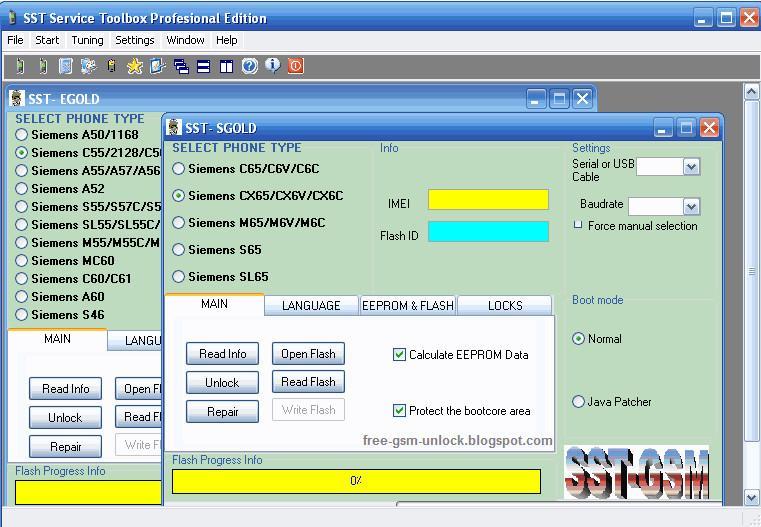The width and height of the screenshot is (761, 527).
Task: Toggle Calculate EEPROM Data checkbox
Action: (400, 355)
